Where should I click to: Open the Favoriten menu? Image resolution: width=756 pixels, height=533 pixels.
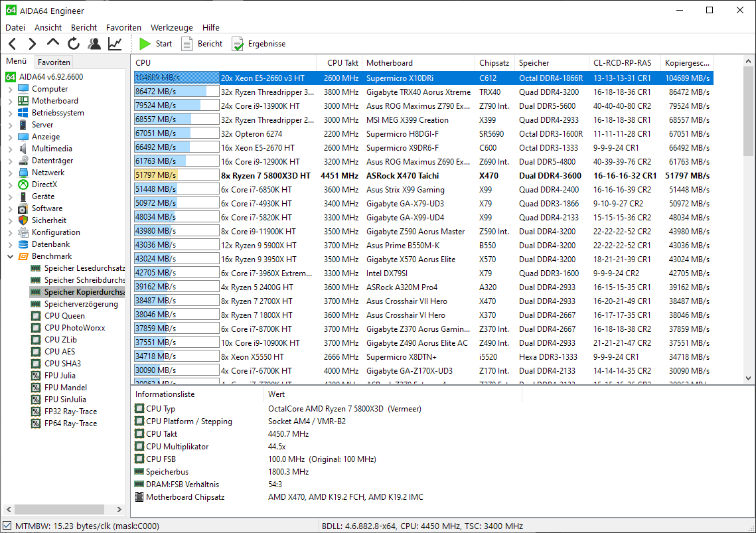[x=123, y=27]
